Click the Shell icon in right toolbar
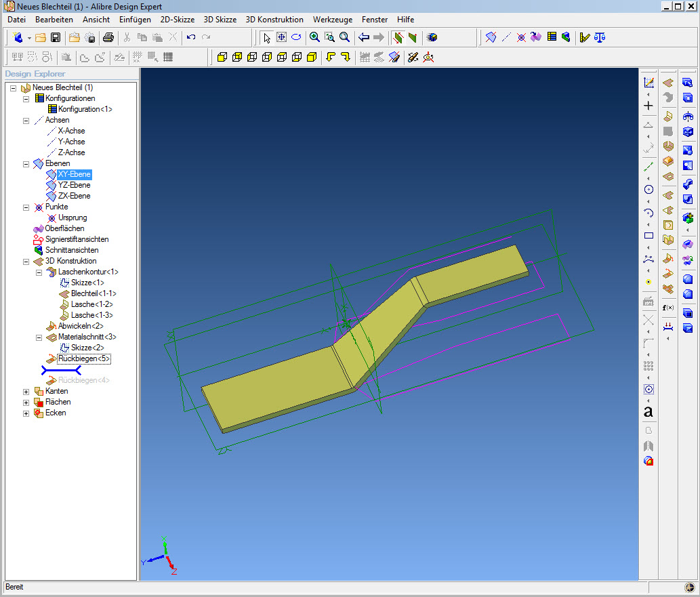This screenshot has width=700, height=597. pos(688,313)
